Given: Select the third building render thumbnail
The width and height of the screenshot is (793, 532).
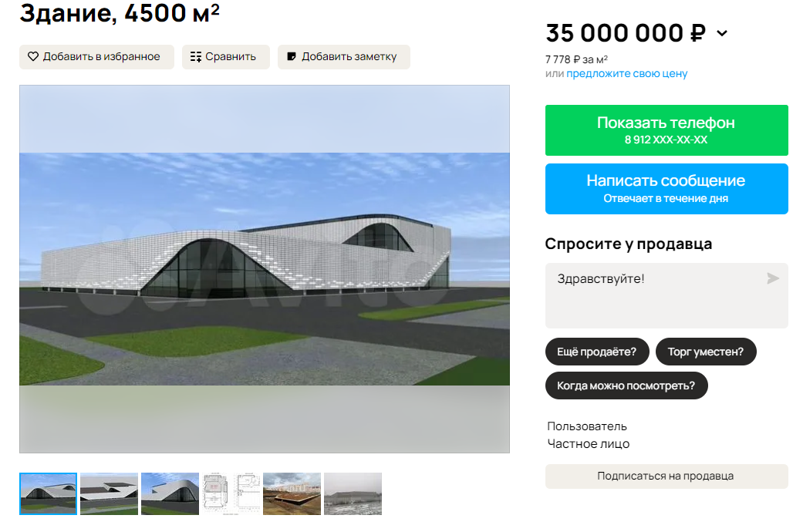Looking at the screenshot, I should click(170, 493).
